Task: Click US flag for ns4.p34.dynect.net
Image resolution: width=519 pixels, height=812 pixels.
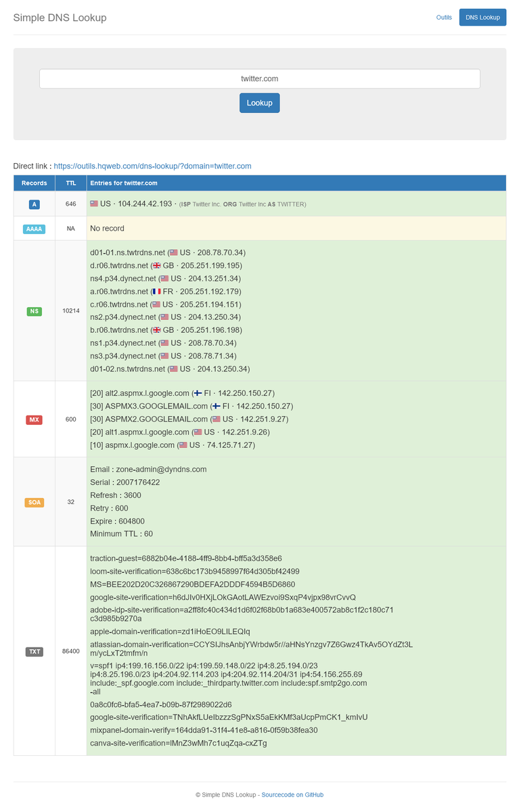Action: (164, 279)
